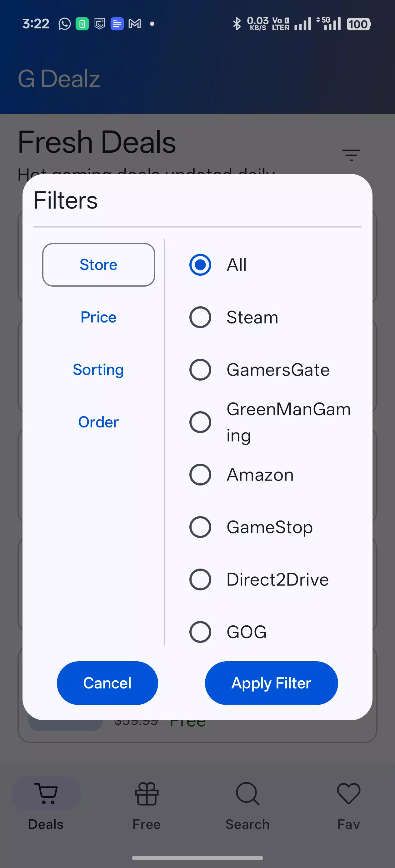
Task: Switch to the Price filter tab
Action: coord(98,317)
